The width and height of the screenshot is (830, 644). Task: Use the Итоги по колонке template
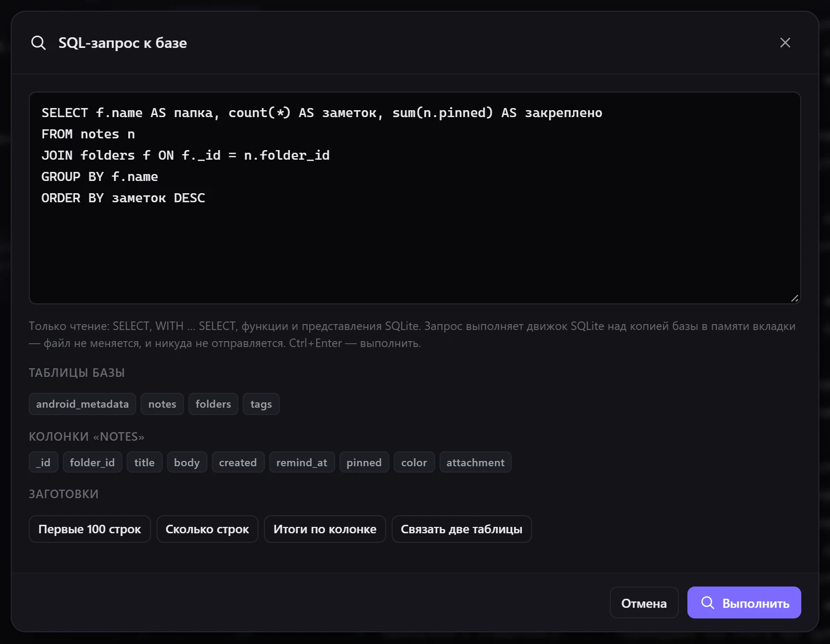coord(325,529)
